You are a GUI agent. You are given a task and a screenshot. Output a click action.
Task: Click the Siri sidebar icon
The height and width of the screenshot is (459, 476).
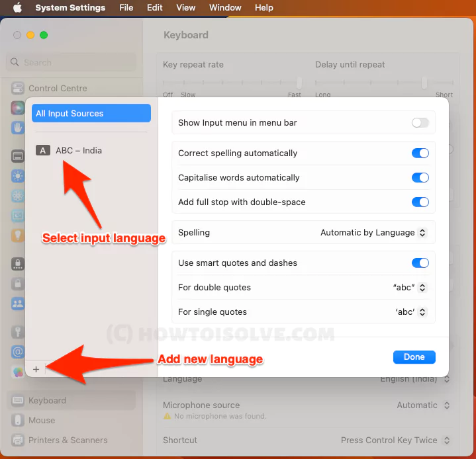point(18,108)
